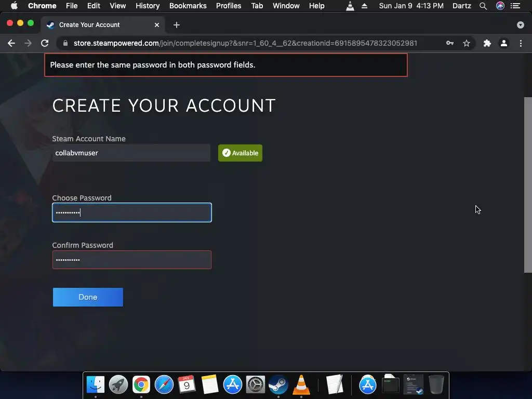Click the Steam Account Name field
The image size is (532, 399).
131,153
